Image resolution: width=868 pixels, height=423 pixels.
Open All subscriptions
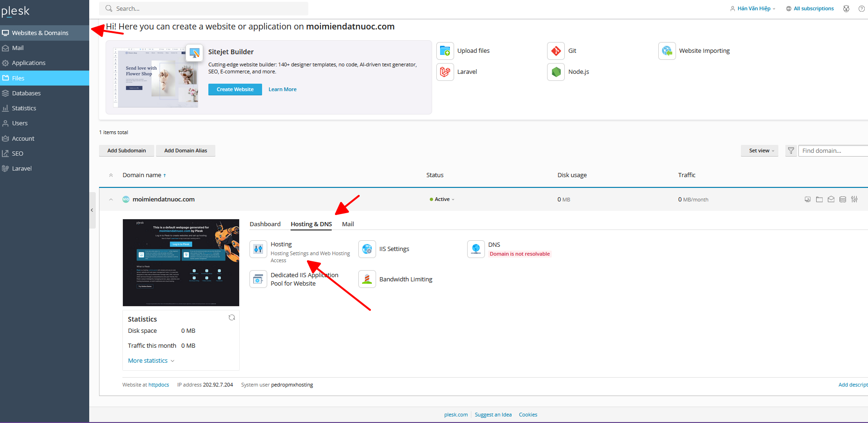pyautogui.click(x=810, y=8)
